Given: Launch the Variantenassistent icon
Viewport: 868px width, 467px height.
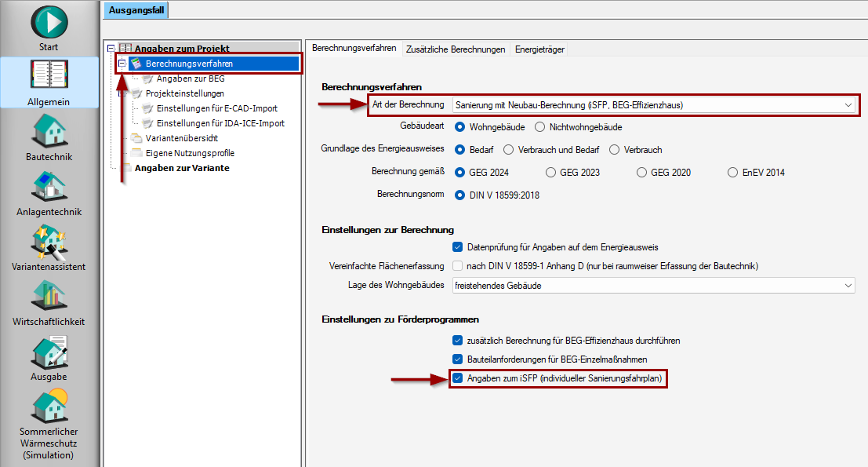Looking at the screenshot, I should coord(49,242).
